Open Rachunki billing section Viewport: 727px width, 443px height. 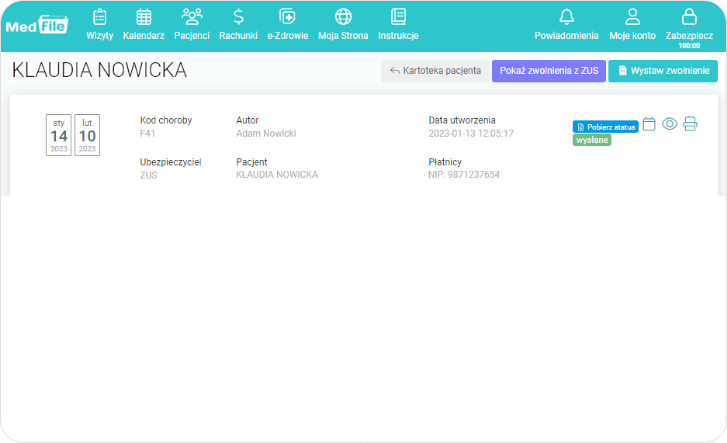(238, 24)
